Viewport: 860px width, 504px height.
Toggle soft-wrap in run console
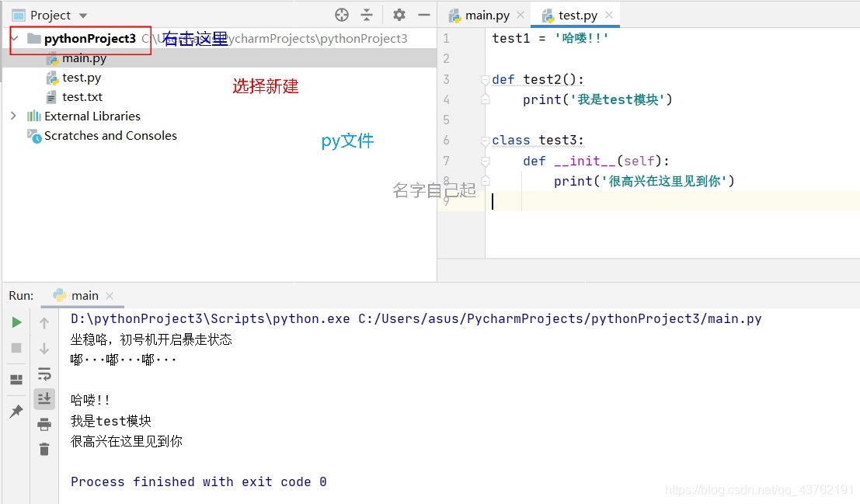click(44, 374)
